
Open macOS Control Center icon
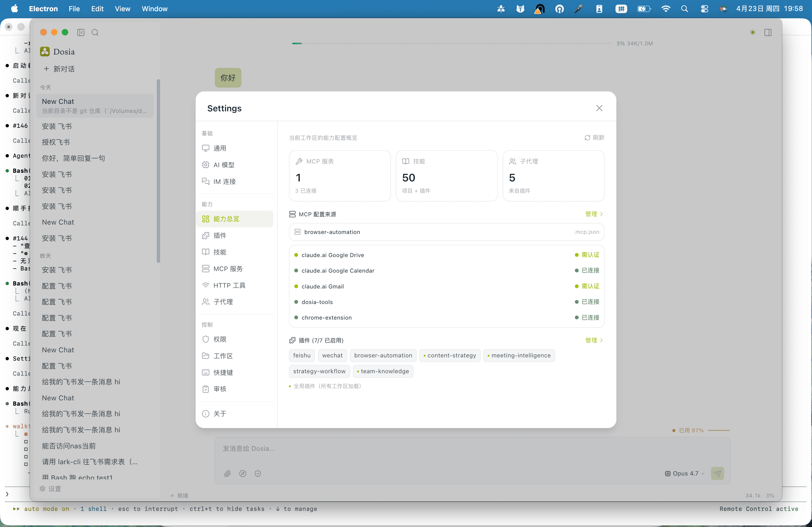[705, 9]
